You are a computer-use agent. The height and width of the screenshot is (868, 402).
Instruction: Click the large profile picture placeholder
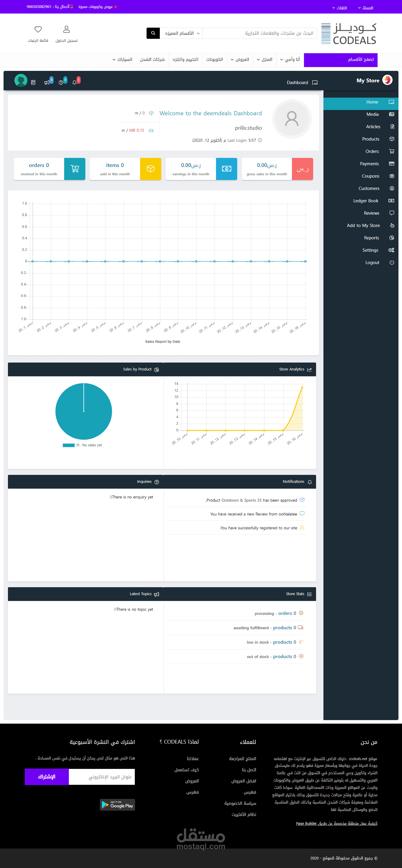(x=292, y=119)
